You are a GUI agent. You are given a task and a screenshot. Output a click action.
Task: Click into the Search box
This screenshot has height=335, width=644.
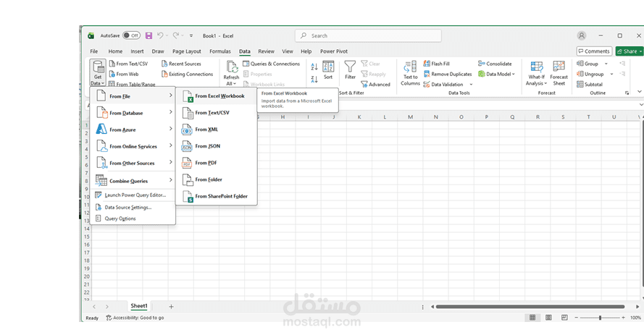368,35
